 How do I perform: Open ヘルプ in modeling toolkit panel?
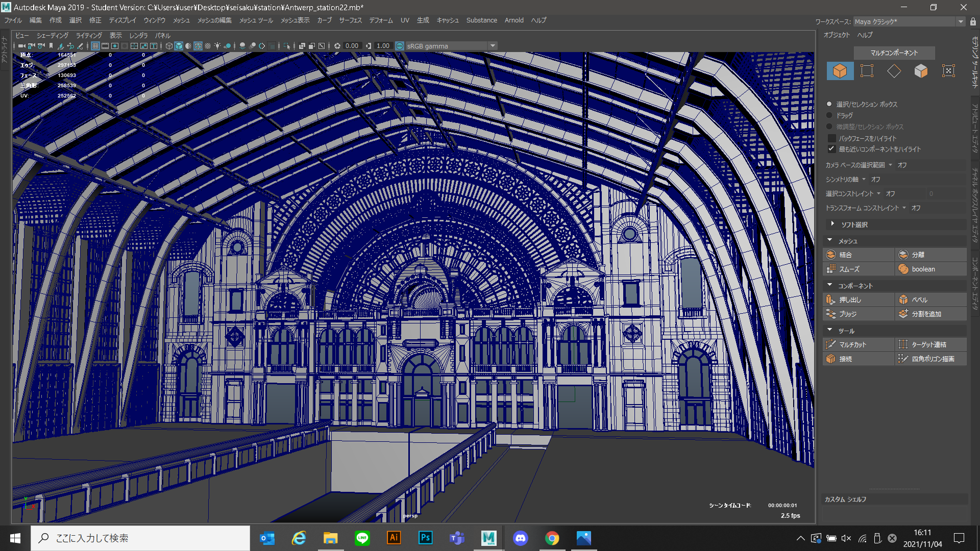pos(865,35)
